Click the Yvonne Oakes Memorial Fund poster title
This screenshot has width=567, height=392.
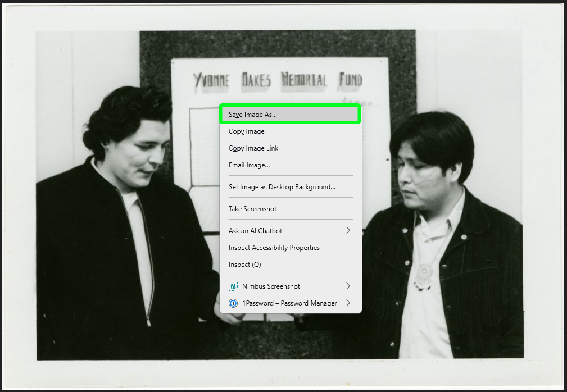tap(278, 80)
